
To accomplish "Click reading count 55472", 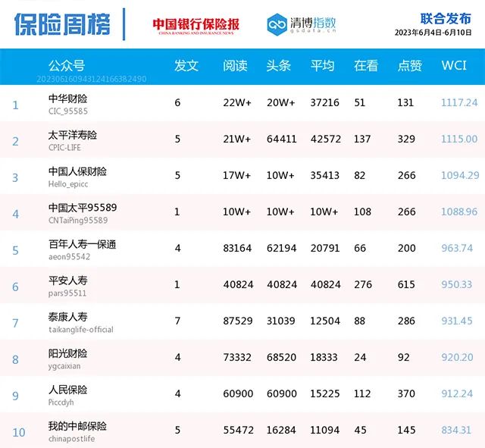I will pos(238,430).
